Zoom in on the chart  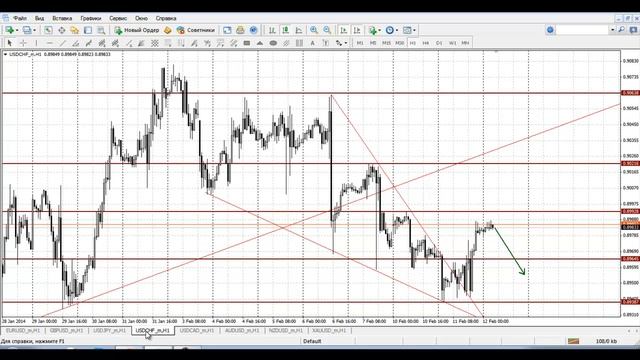(x=314, y=30)
